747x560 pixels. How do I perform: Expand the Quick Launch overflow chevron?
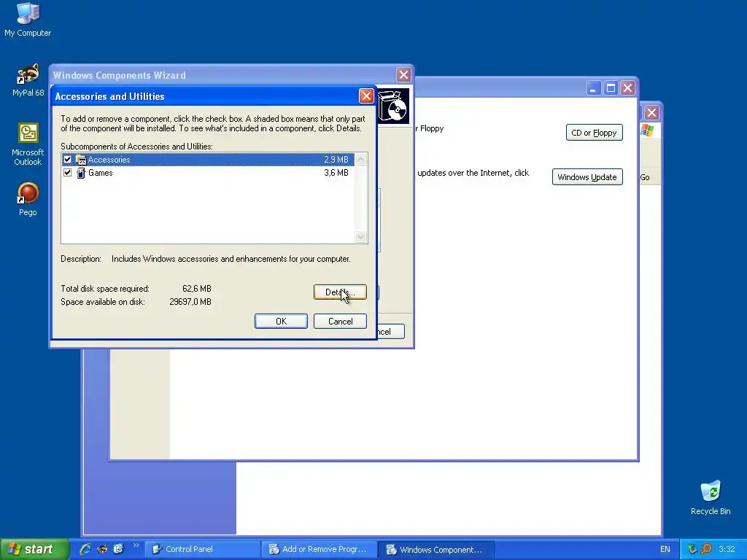[136, 545]
